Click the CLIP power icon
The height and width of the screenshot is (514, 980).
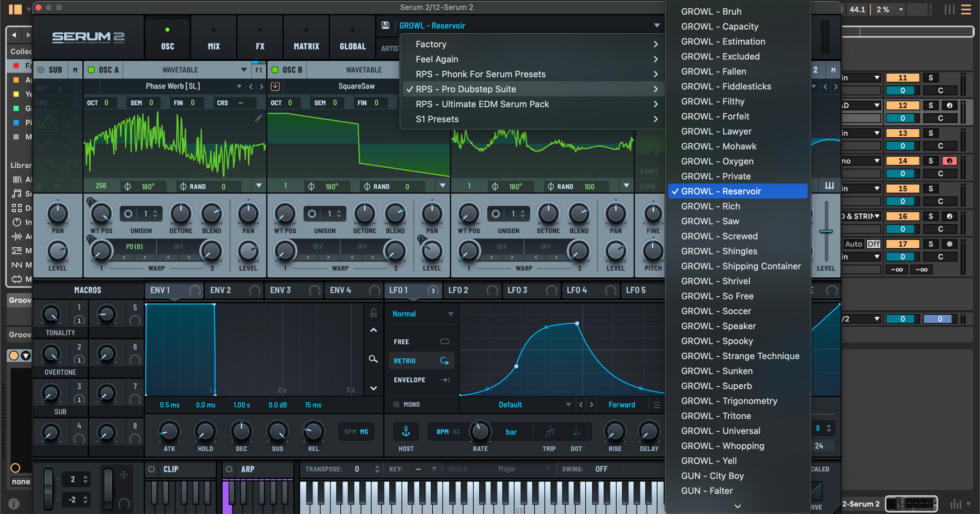152,469
